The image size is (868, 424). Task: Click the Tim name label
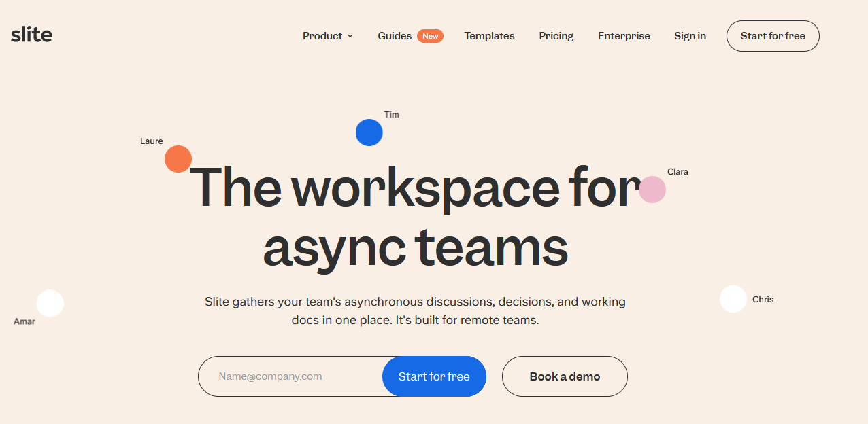click(x=392, y=114)
